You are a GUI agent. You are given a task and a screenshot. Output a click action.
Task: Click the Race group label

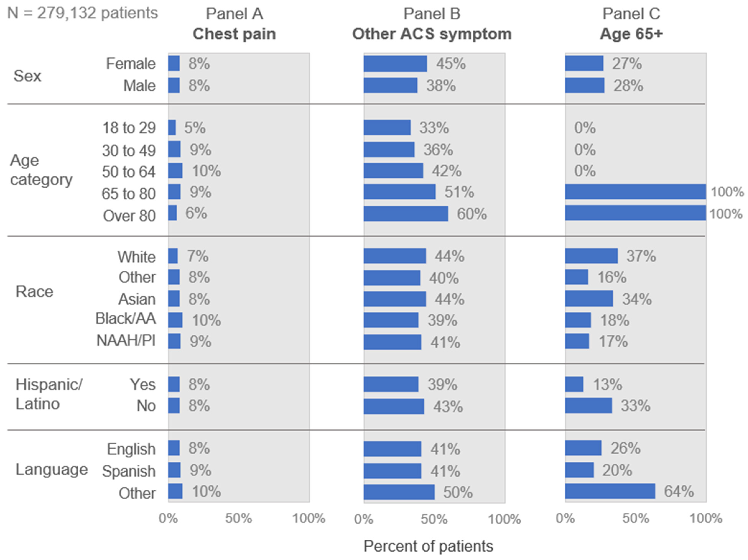point(34,292)
